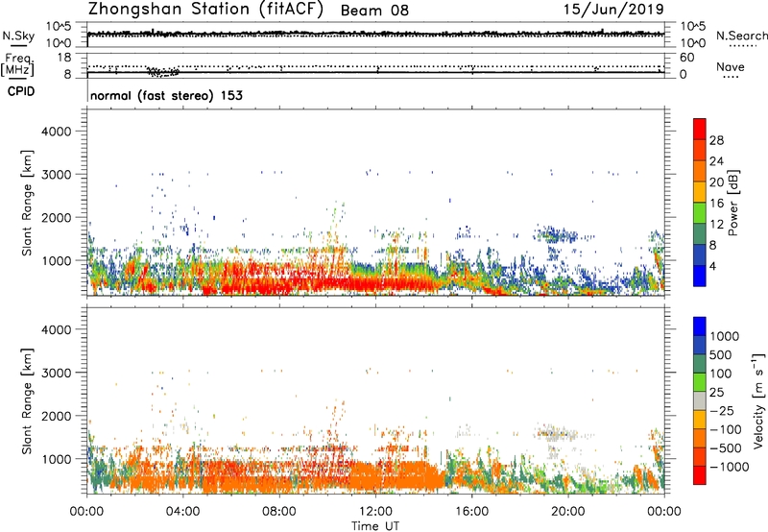Click the '4000' tick on power panel axis
Image resolution: width=768 pixels, height=532 pixels.
pyautogui.click(x=57, y=132)
